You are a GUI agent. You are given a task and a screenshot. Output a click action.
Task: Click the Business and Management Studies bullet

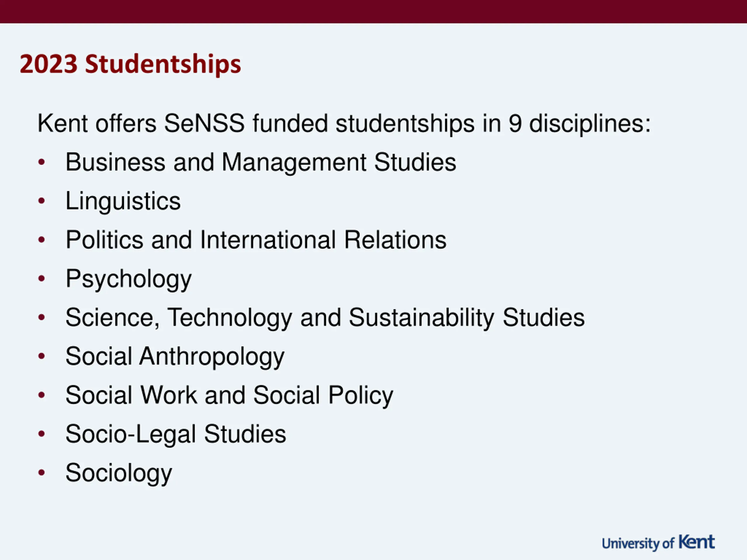click(x=261, y=162)
